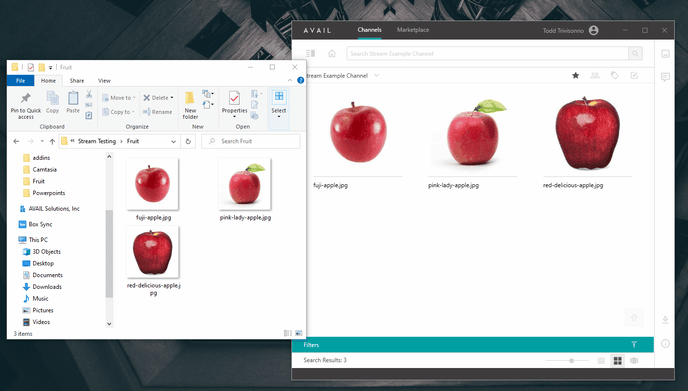Image resolution: width=688 pixels, height=391 pixels.
Task: Select the red-delicious-apple.jpg thumbnail in AVAIL
Action: (588, 134)
